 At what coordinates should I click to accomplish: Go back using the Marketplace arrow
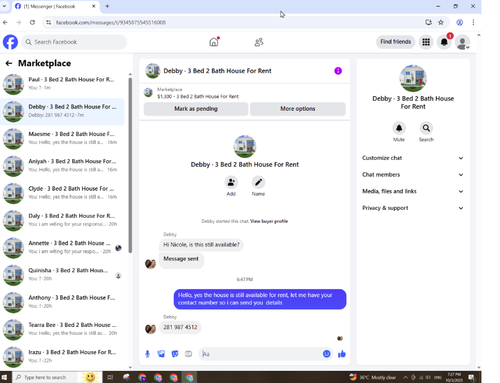coord(9,63)
